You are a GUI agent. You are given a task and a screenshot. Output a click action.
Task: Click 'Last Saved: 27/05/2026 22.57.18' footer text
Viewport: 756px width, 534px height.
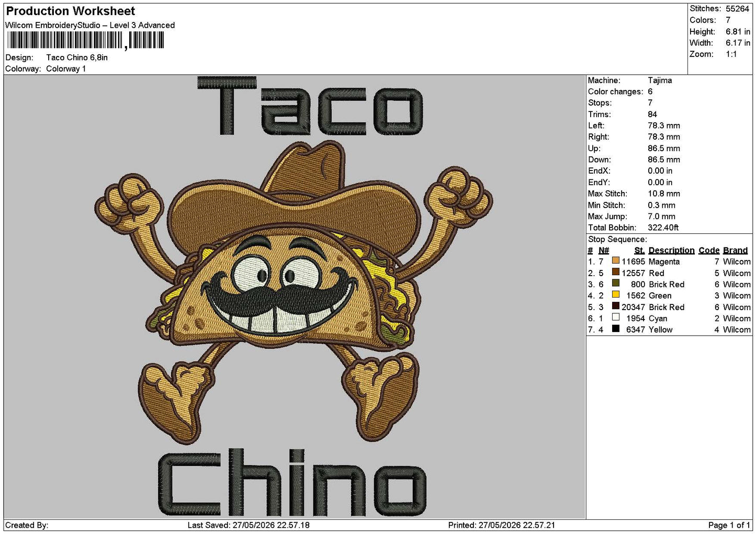[x=249, y=525]
